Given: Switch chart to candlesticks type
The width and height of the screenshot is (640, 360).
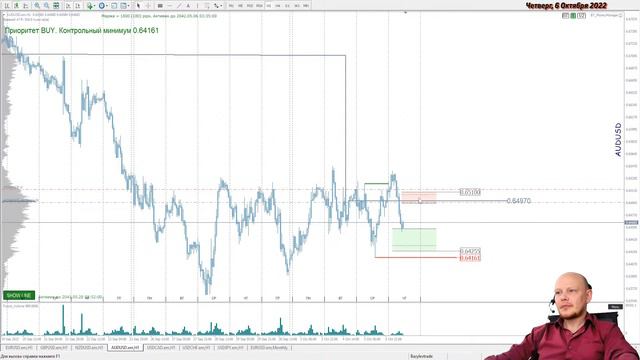Looking at the screenshot, I should (16, 6).
